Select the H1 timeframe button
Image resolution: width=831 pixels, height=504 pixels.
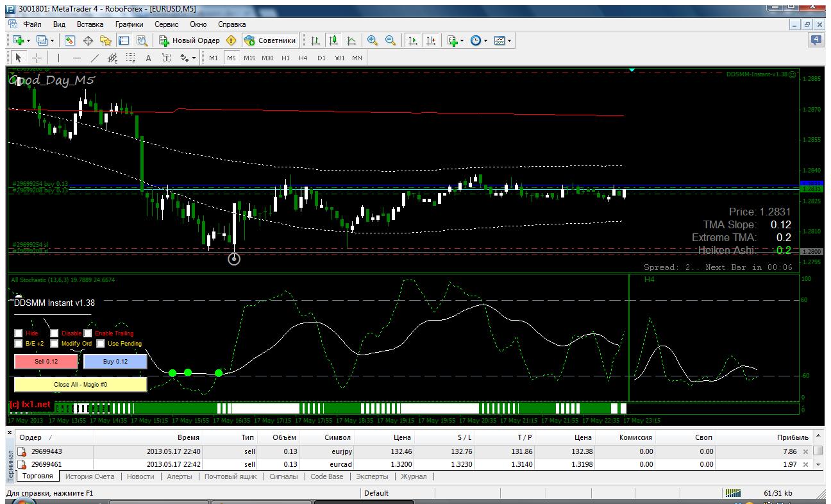(x=285, y=58)
